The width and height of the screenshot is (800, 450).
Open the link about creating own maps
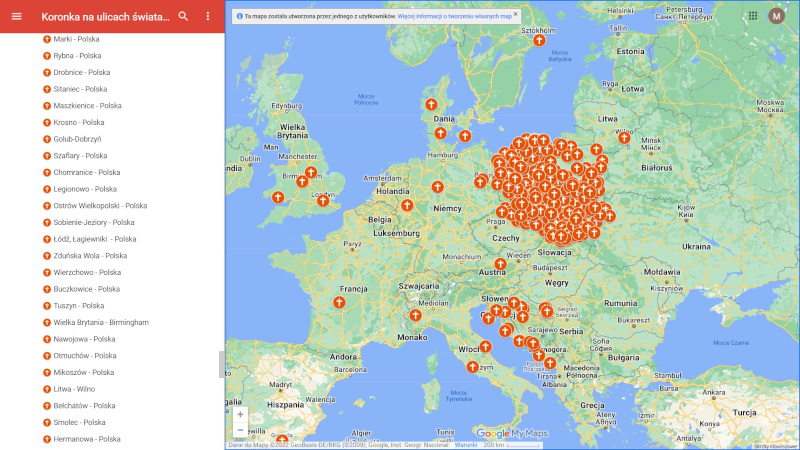tap(454, 16)
